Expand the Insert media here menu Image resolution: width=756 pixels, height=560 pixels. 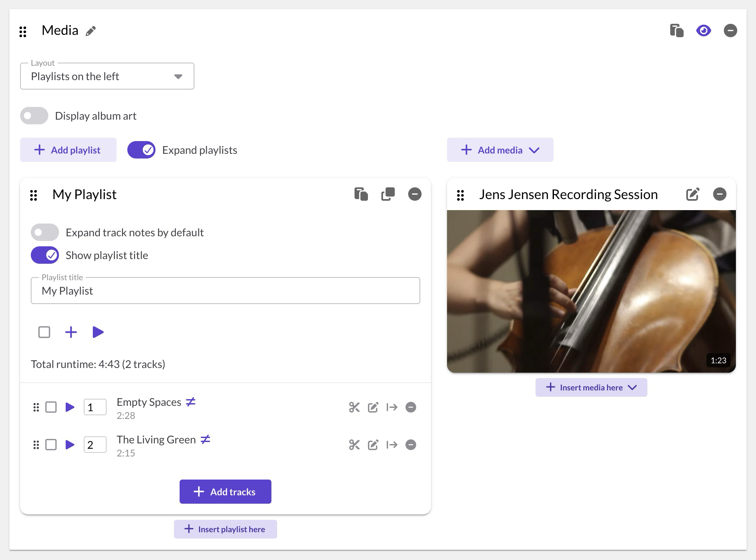[591, 387]
